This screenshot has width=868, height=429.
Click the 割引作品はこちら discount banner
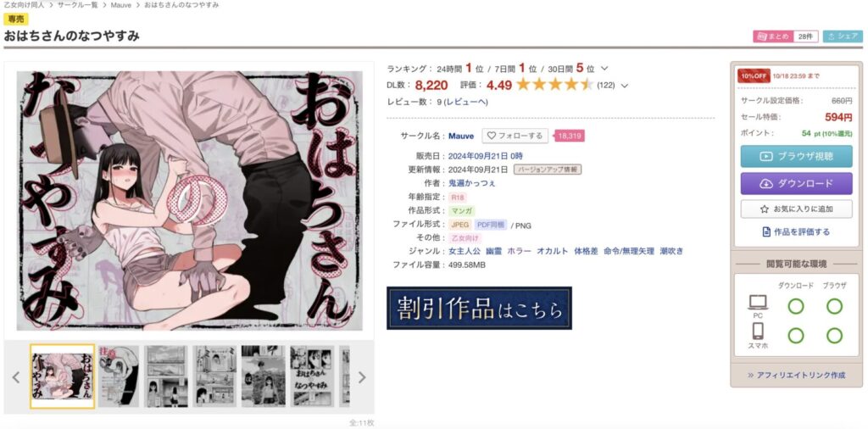480,309
